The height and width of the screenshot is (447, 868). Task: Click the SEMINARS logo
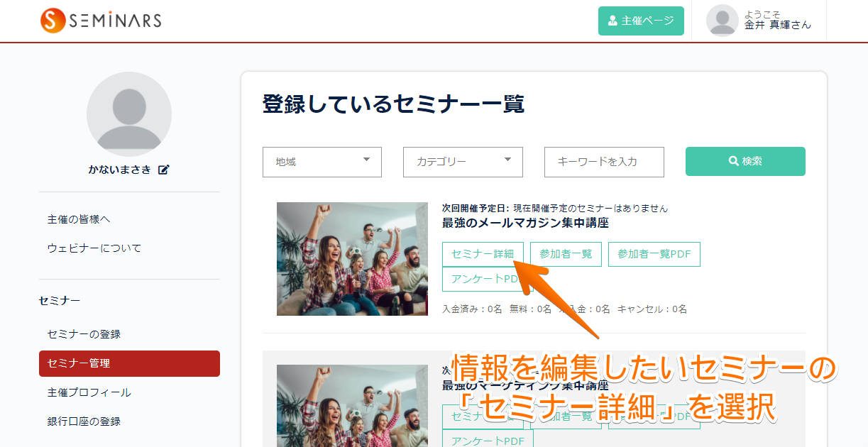coord(101,21)
